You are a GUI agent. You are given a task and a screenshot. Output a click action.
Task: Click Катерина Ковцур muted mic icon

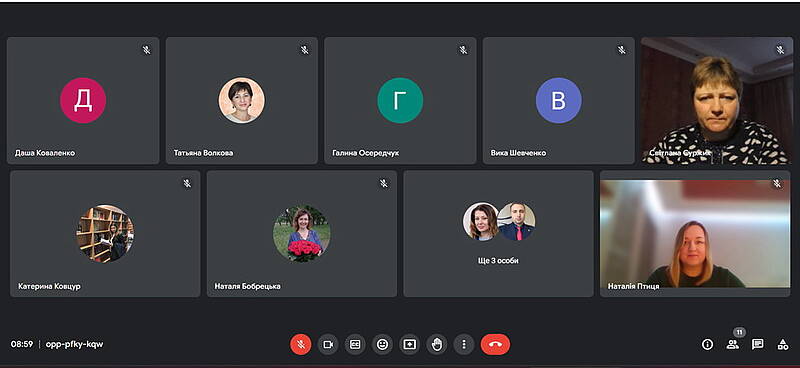pyautogui.click(x=187, y=184)
